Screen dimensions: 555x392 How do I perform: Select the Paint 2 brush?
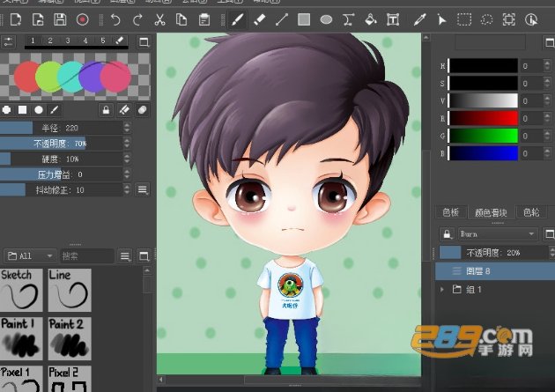coord(70,338)
